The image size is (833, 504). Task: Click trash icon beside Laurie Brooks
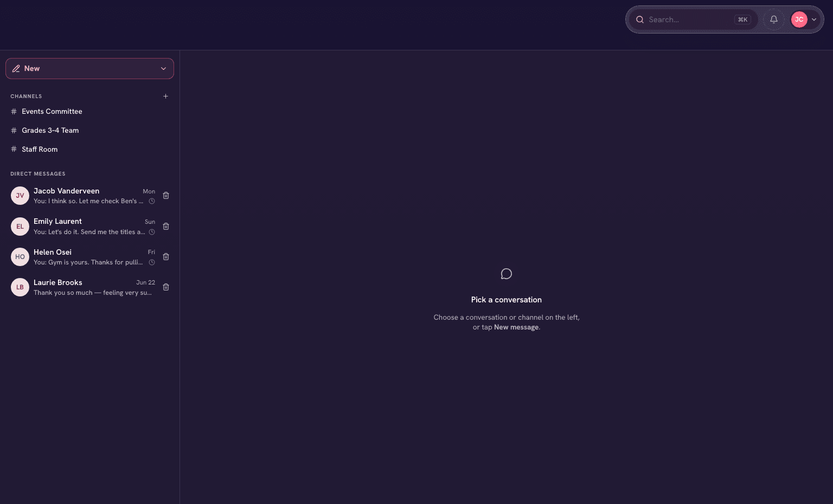pyautogui.click(x=166, y=287)
